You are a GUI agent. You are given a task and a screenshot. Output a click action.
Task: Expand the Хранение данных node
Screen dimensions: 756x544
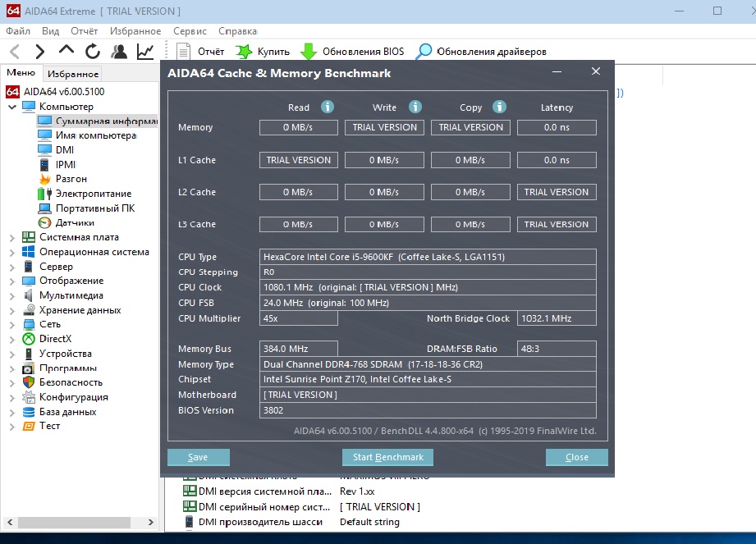pyautogui.click(x=12, y=311)
